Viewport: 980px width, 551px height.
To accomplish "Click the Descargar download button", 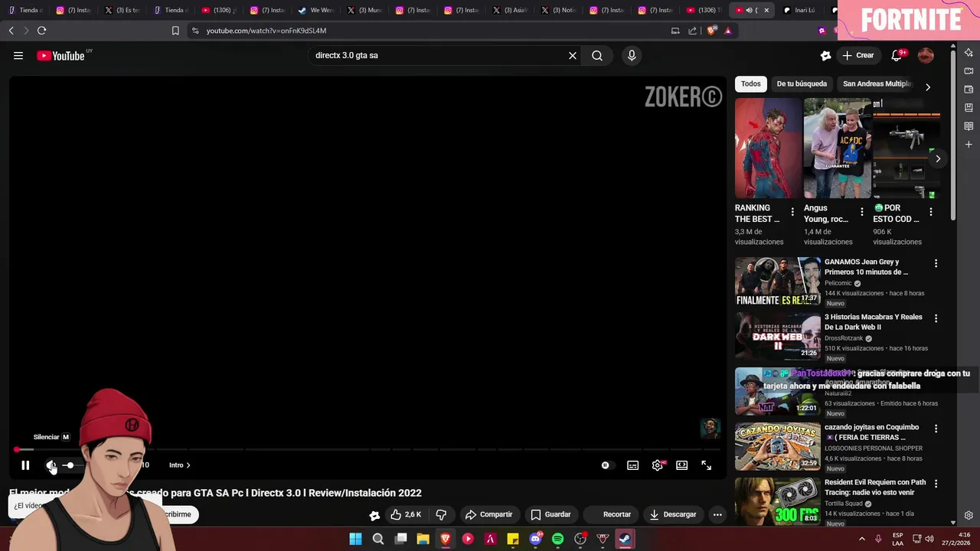I will click(673, 514).
